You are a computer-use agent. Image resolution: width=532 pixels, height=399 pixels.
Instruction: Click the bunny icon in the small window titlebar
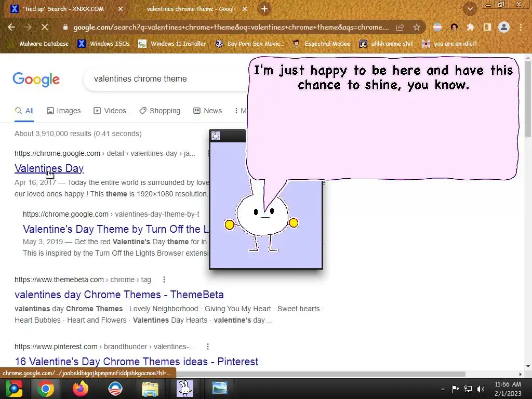[x=216, y=136]
